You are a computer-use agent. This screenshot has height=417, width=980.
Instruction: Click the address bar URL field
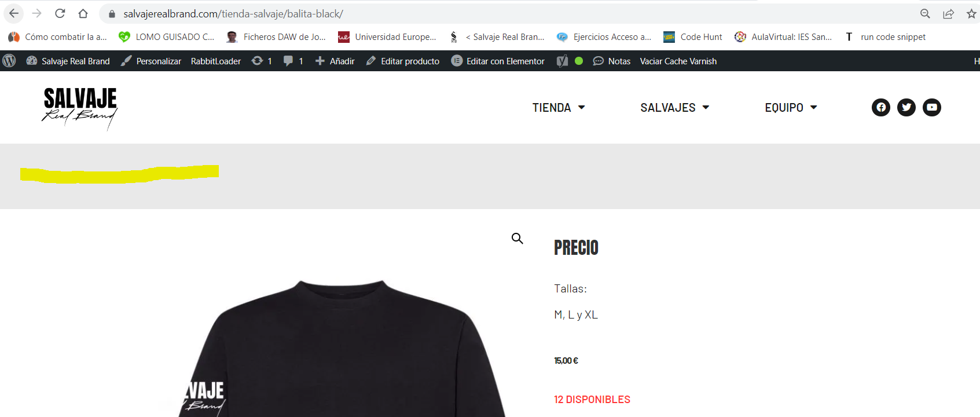pyautogui.click(x=509, y=13)
